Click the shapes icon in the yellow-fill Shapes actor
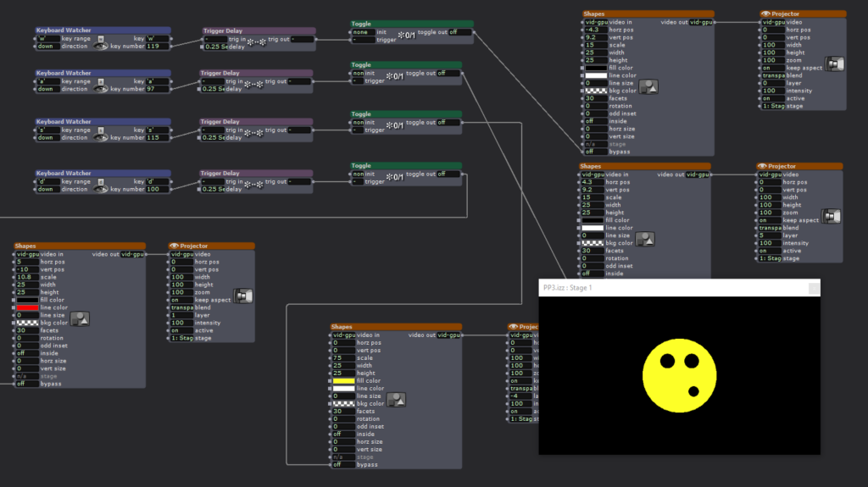868x487 pixels. point(396,400)
